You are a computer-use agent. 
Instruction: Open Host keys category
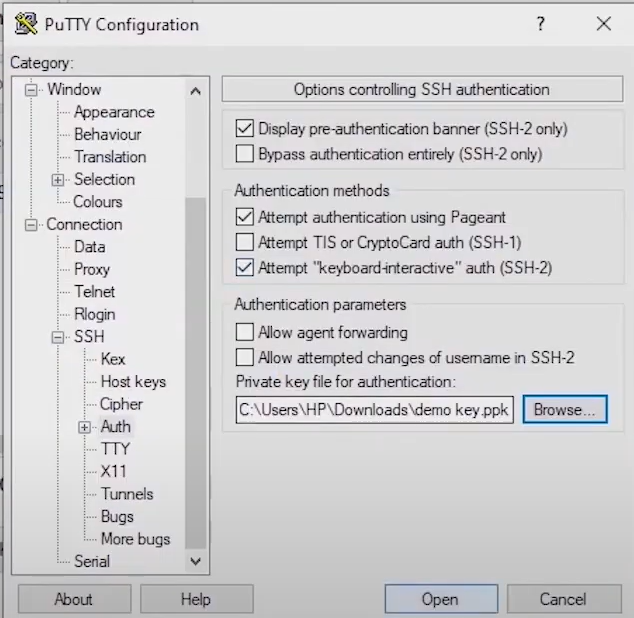(133, 382)
